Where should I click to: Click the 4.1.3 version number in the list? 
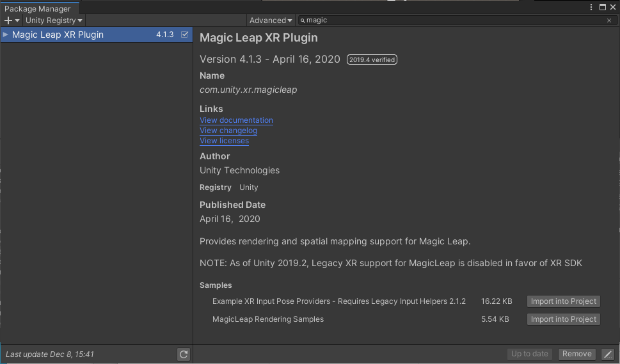[x=165, y=35]
